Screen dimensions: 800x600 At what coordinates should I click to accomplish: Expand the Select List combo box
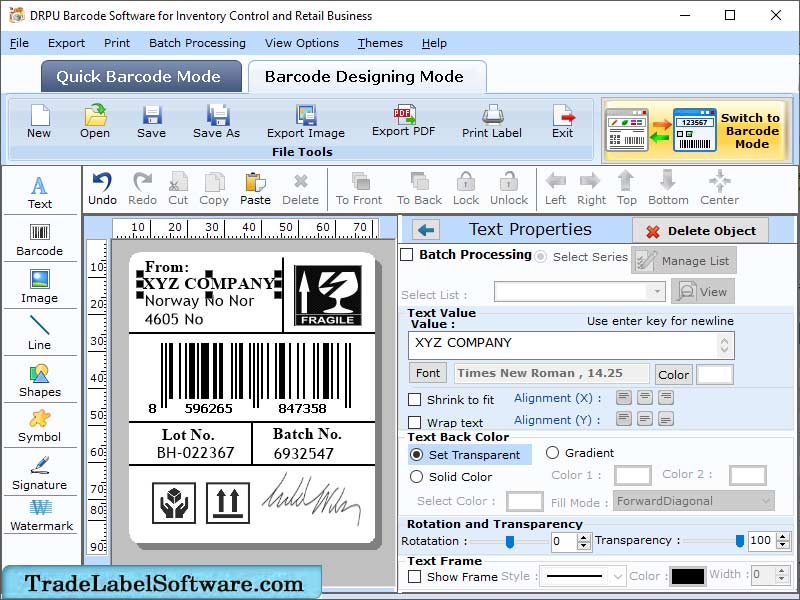tap(656, 291)
